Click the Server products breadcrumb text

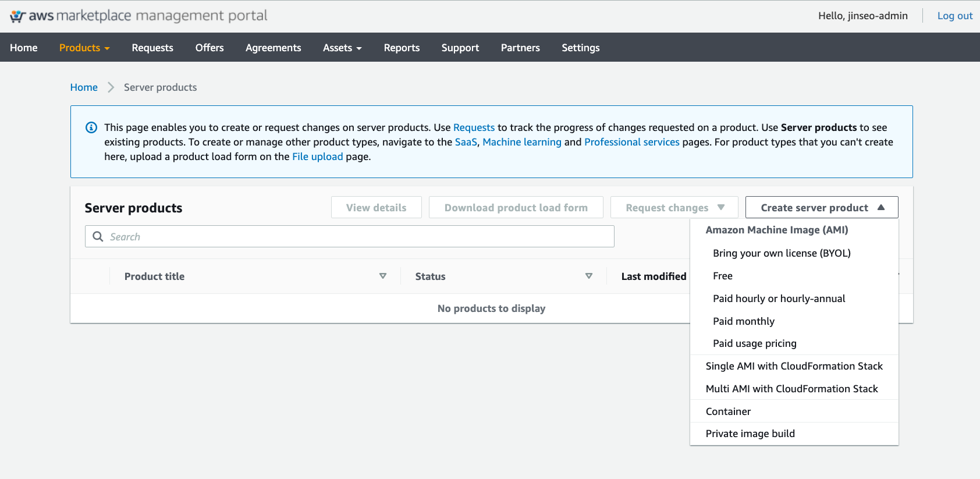[160, 87]
